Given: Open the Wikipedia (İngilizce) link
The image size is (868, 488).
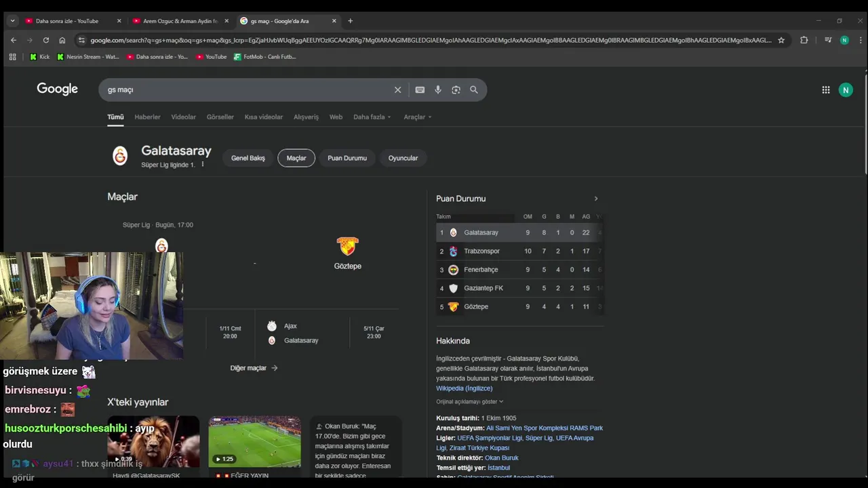Looking at the screenshot, I should [465, 388].
